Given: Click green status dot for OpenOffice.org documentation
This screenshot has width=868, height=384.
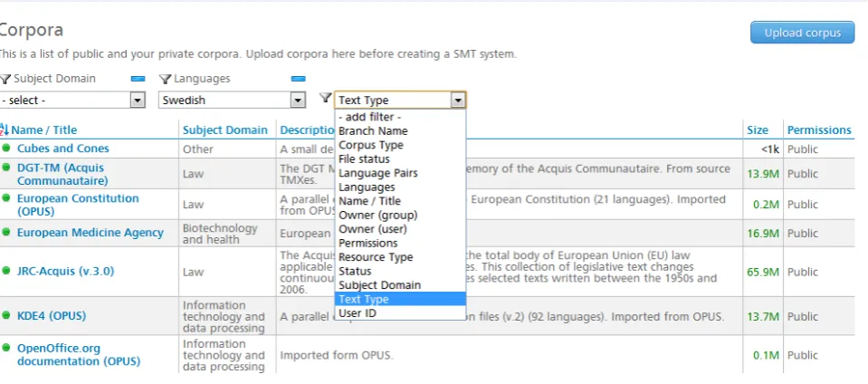Looking at the screenshot, I should [6, 348].
